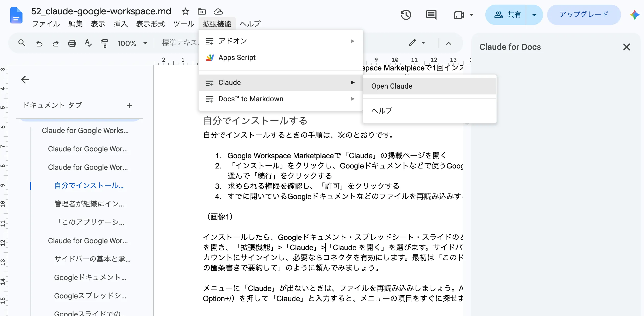Open the 挿入 menu
The image size is (644, 316).
[x=120, y=24]
